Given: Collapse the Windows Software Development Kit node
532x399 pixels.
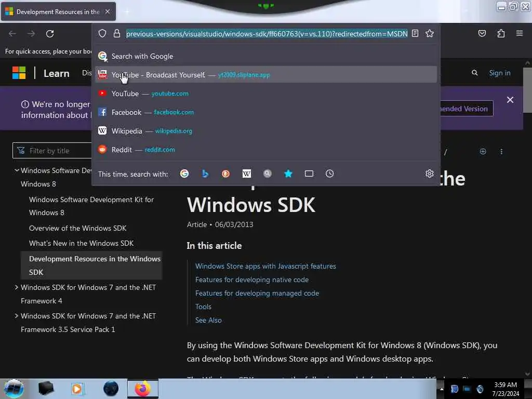Looking at the screenshot, I should [x=16, y=170].
